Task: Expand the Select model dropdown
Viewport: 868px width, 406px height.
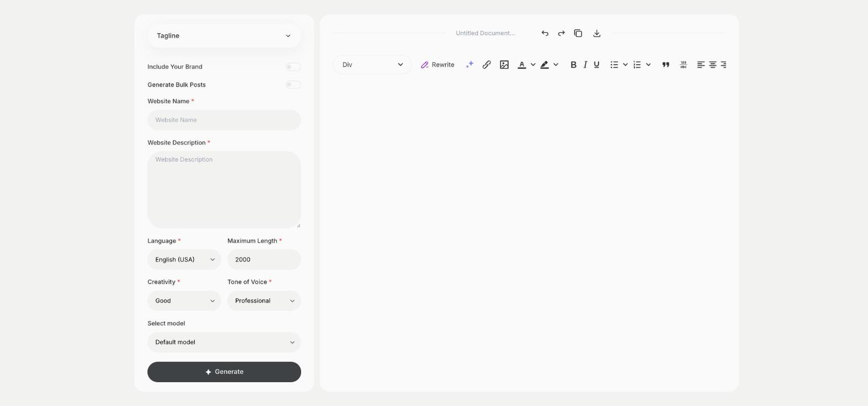Action: [224, 342]
